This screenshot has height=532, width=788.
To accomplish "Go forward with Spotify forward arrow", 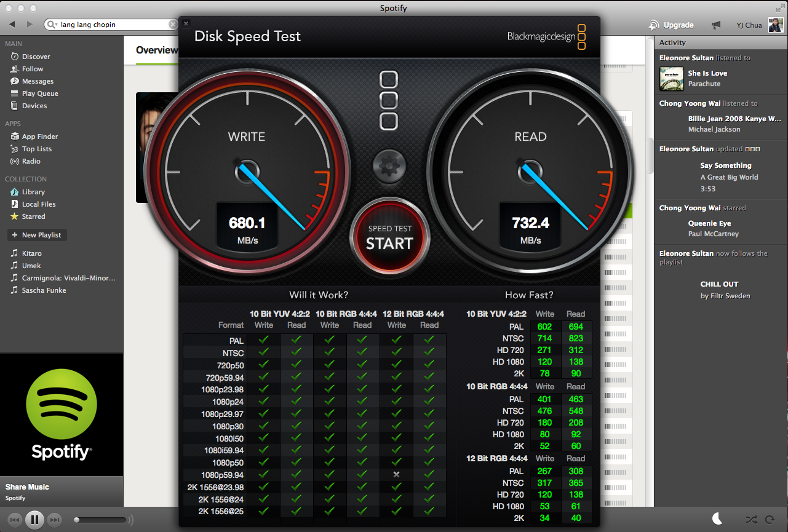I will [30, 25].
